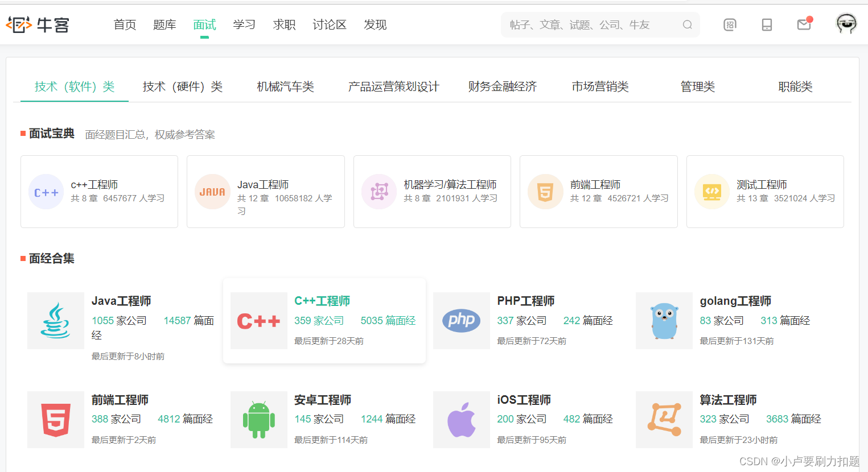
Task: Click the machine learning engineer card icon
Action: (x=379, y=192)
